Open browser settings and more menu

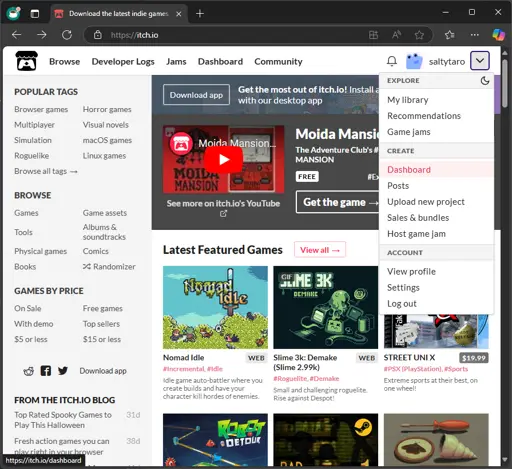[474, 35]
